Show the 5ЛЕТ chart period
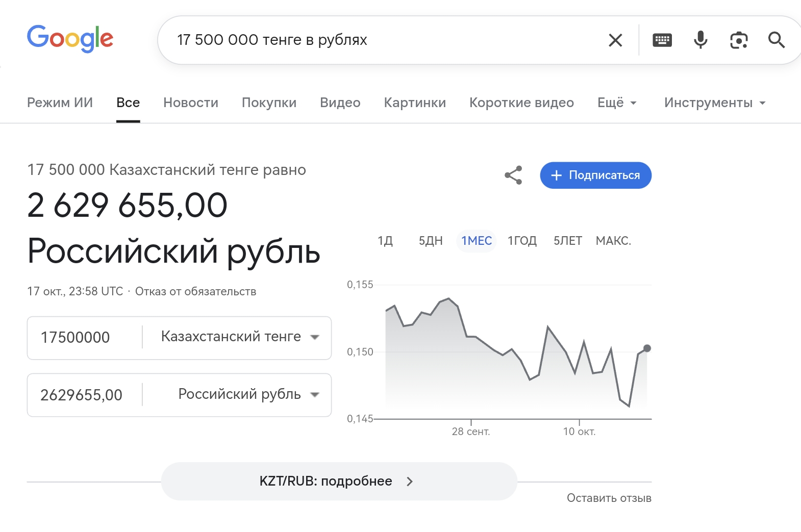The height and width of the screenshot is (532, 801). tap(568, 241)
